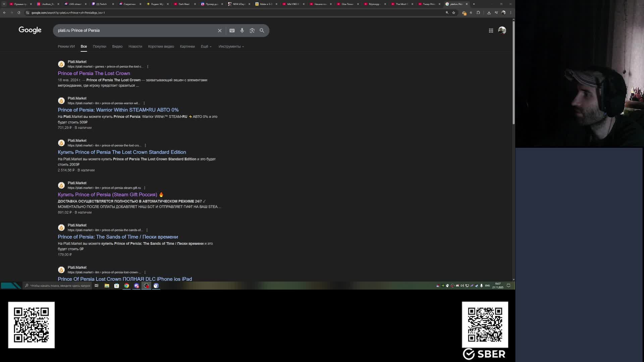The width and height of the screenshot is (644, 362).
Task: Open the Google account avatar menu
Action: pos(502,31)
